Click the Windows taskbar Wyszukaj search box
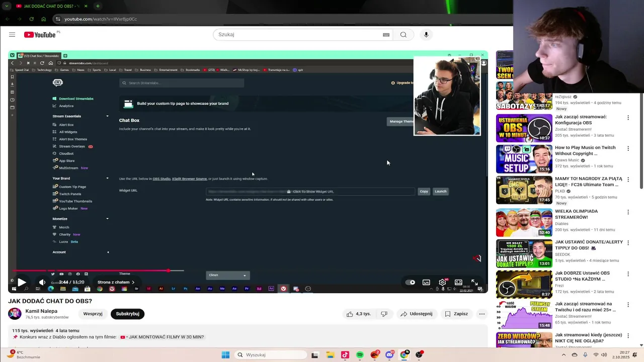The height and width of the screenshot is (362, 644). (270, 355)
